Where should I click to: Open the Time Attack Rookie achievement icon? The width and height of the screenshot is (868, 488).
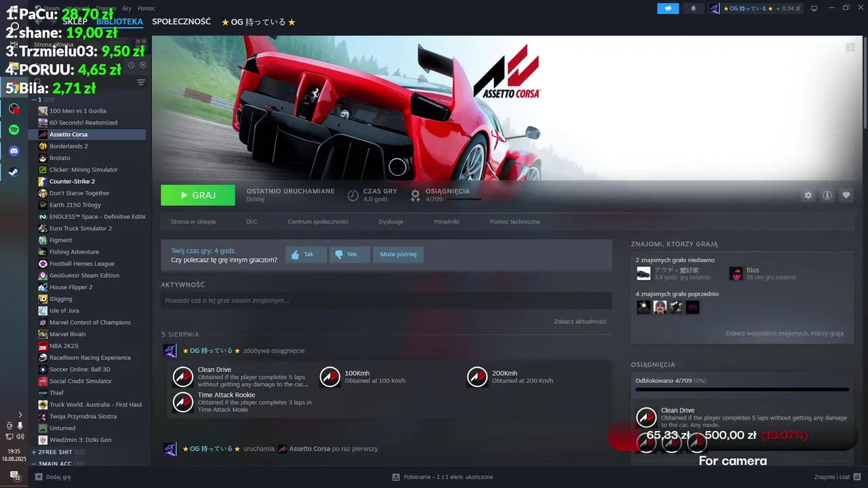point(182,402)
